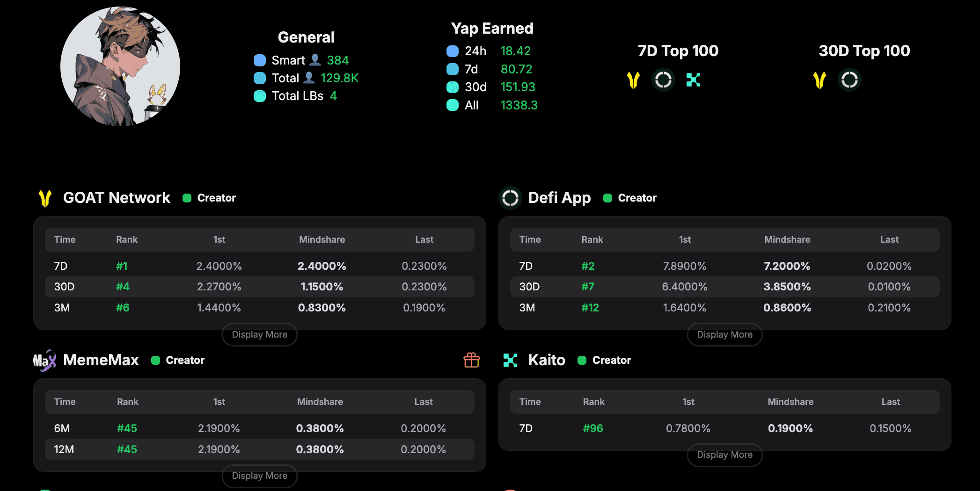
Task: Click the 24h legend swatch under Yap Earned
Action: pyautogui.click(x=453, y=51)
